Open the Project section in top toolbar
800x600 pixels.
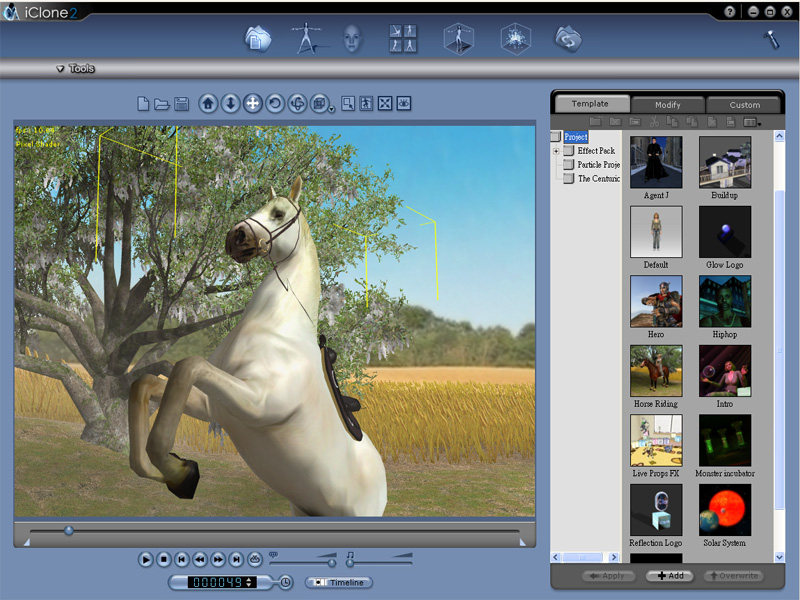(258, 39)
